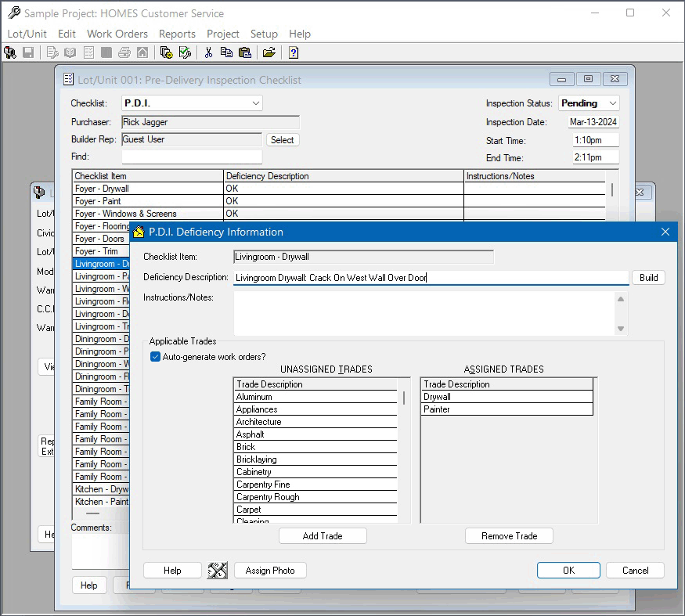This screenshot has width=685, height=616.
Task: Open the Reports menu
Action: (177, 34)
